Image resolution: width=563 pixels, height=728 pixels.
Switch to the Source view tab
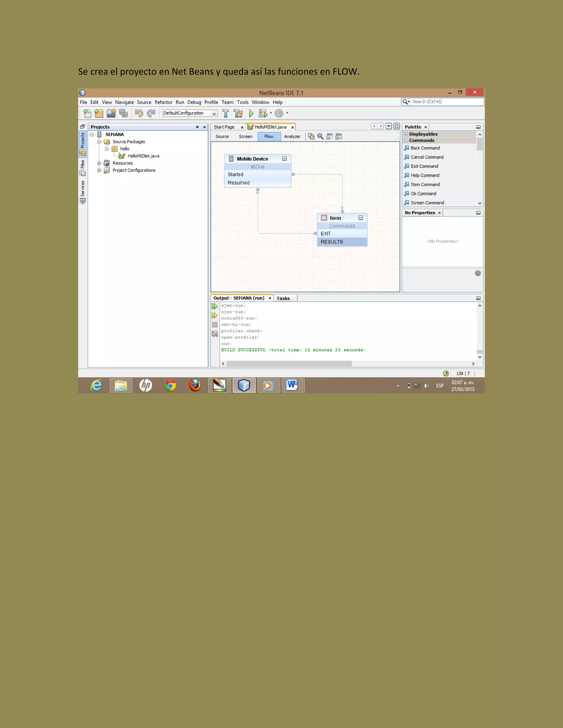point(222,137)
